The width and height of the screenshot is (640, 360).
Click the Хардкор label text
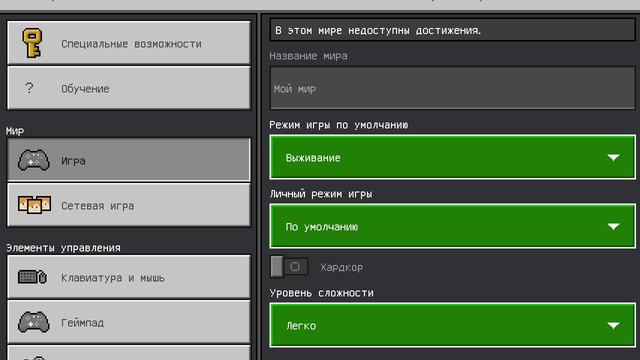click(x=342, y=267)
